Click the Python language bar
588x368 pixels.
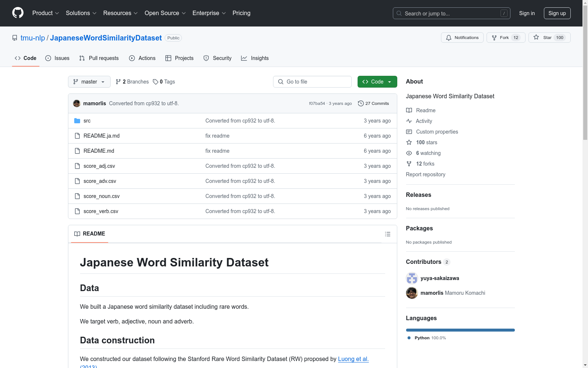click(x=460, y=330)
